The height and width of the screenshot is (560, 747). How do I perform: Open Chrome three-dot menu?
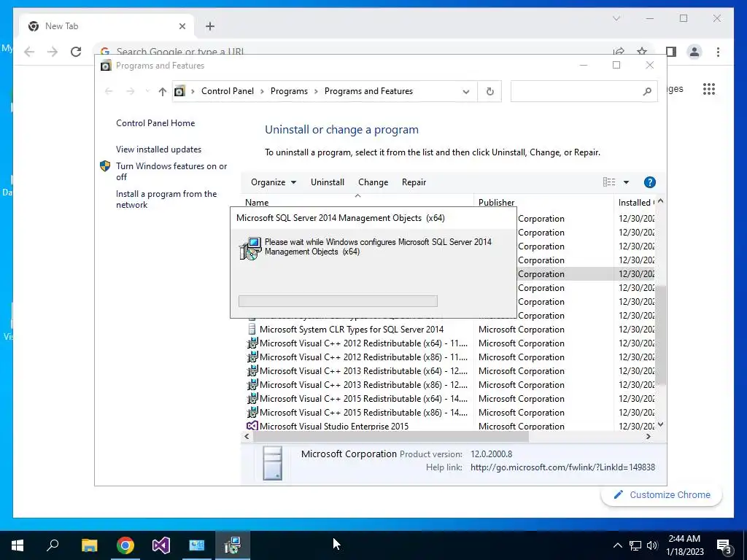click(718, 52)
